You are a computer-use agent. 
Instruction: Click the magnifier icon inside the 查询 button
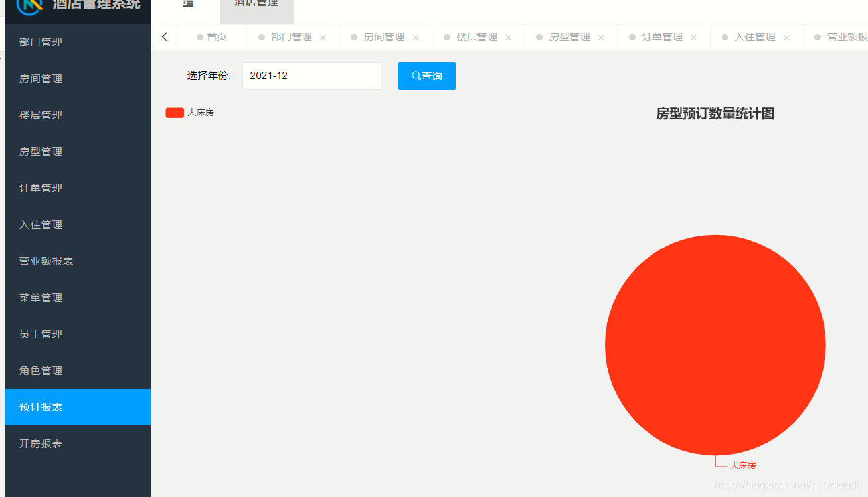coord(415,76)
